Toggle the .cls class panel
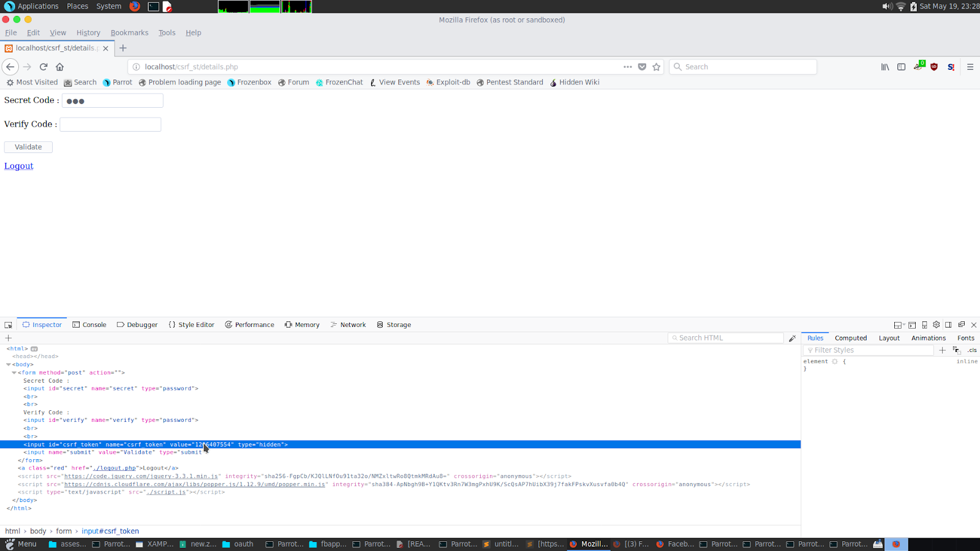The width and height of the screenshot is (980, 551). click(972, 350)
